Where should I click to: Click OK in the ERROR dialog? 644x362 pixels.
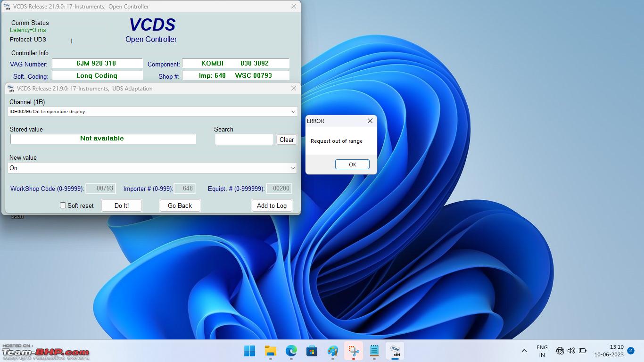click(x=352, y=165)
